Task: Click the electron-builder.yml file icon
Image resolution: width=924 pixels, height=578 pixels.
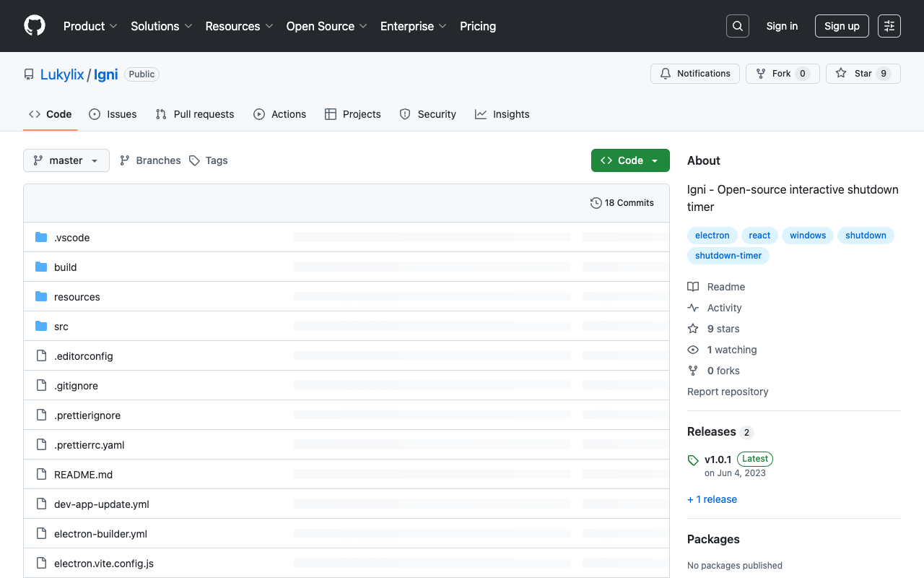Action: coord(41,534)
